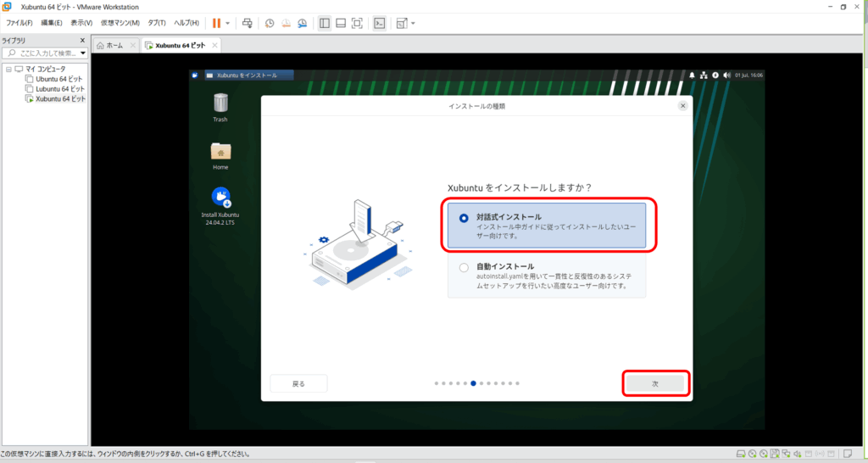
Task: Click the VMware pause virtual machine icon
Action: [x=216, y=23]
